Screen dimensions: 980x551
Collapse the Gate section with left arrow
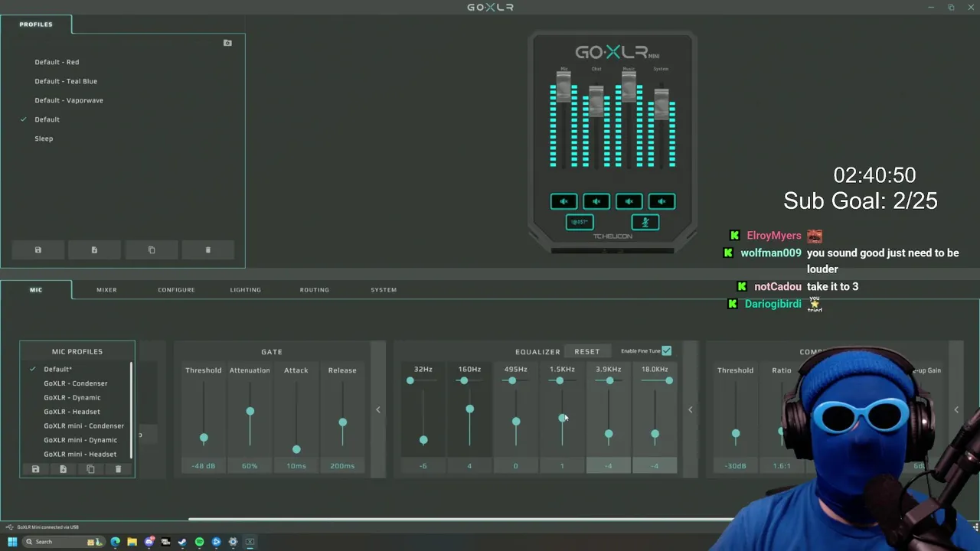point(377,409)
